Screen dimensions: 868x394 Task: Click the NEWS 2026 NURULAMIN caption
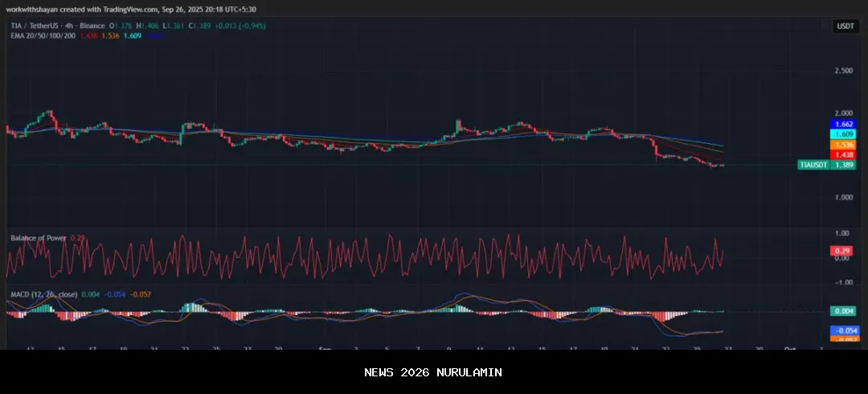[433, 372]
